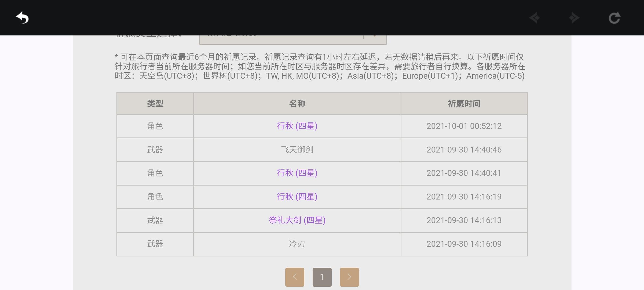
Task: Click the browser back diamond arrow
Action: coord(535,18)
